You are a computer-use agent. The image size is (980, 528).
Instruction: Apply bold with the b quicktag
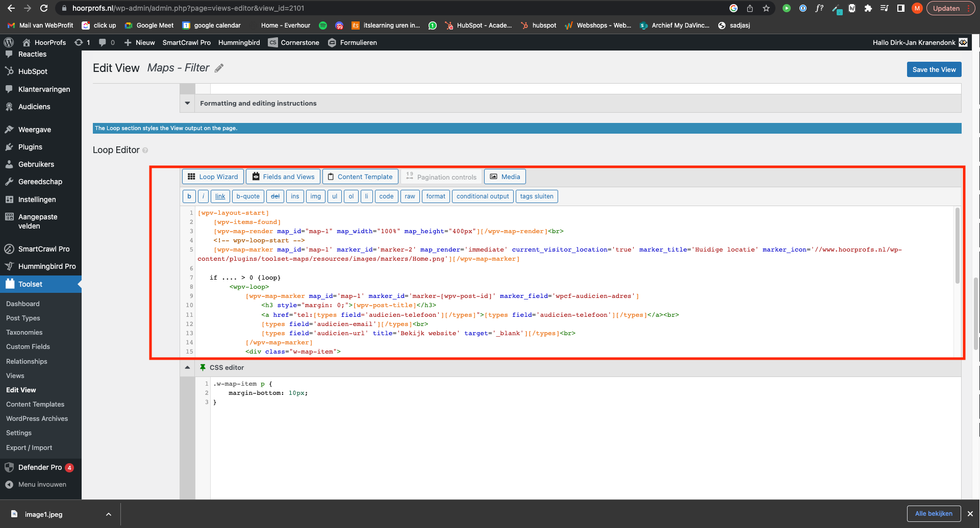pyautogui.click(x=189, y=196)
